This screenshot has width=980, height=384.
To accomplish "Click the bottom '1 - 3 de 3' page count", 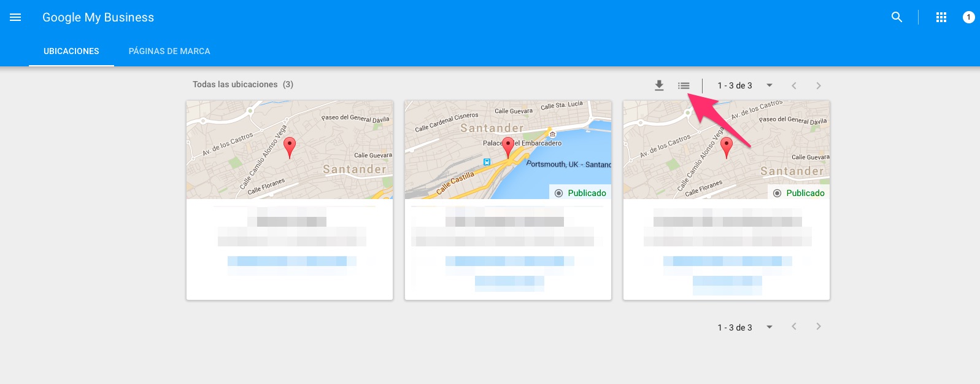I will 735,327.
